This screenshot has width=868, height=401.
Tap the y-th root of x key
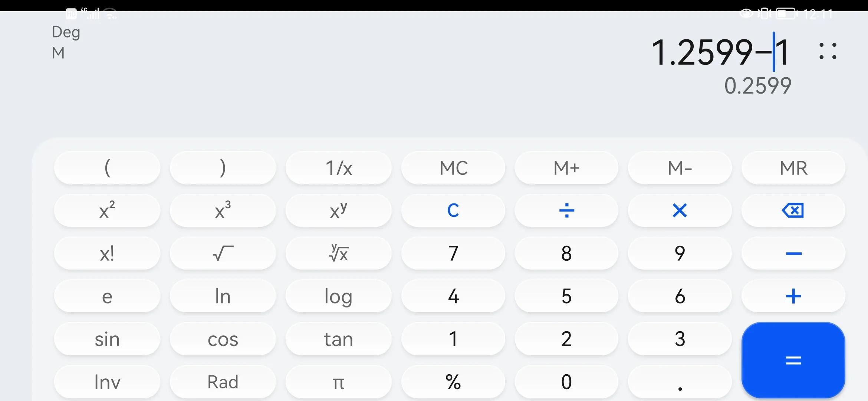click(x=338, y=254)
